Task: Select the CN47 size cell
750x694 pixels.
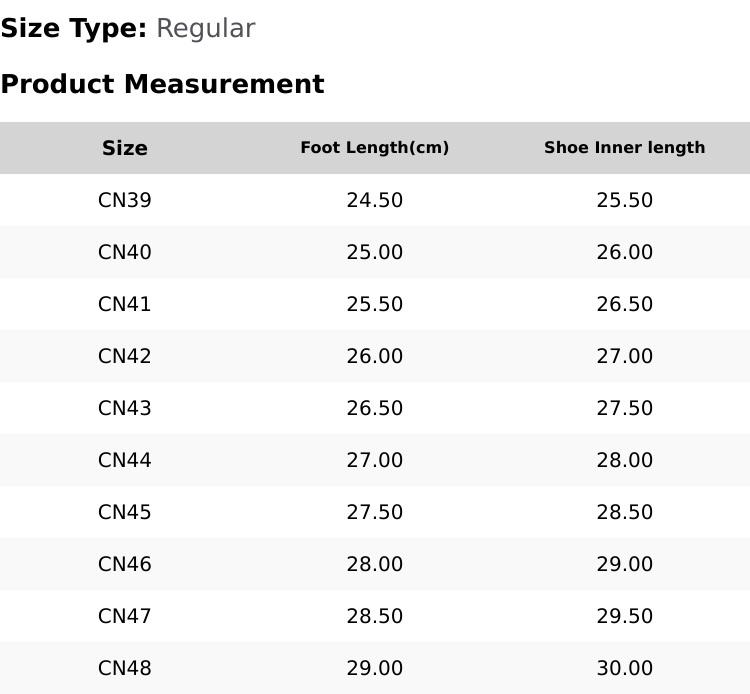Action: (124, 617)
